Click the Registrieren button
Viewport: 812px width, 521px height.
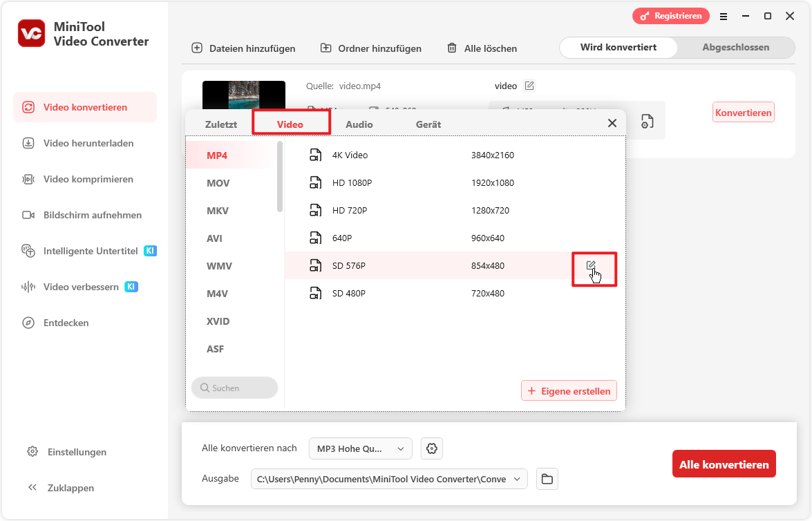[670, 16]
